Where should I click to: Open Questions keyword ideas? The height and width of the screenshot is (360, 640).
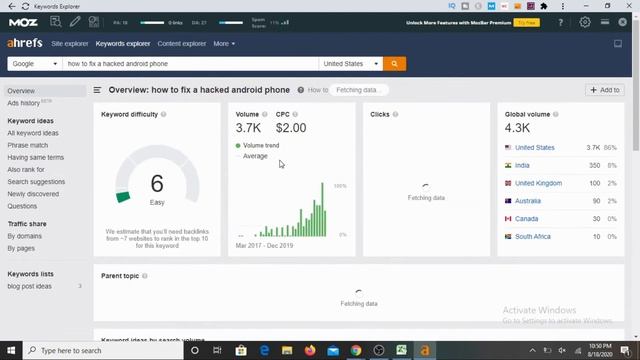(22, 206)
